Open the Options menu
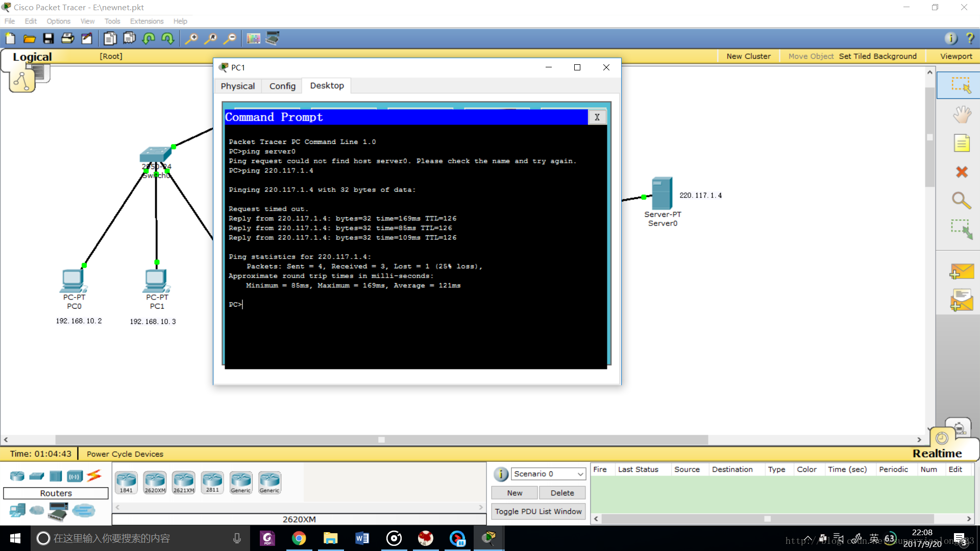The image size is (980, 551). tap(58, 21)
